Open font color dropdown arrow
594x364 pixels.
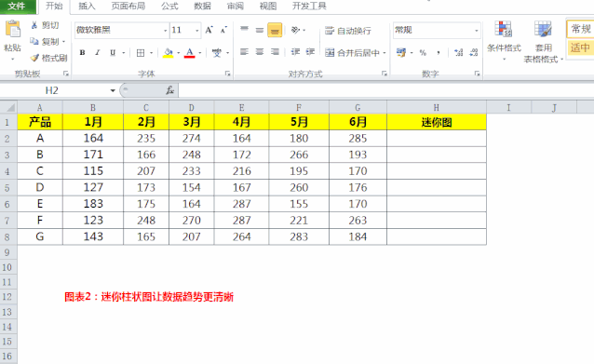199,53
